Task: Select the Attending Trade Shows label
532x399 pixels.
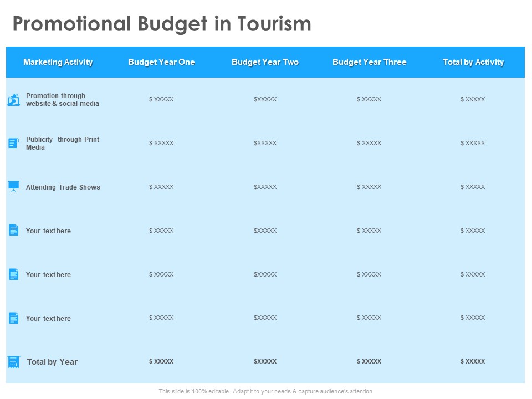Action: click(63, 187)
